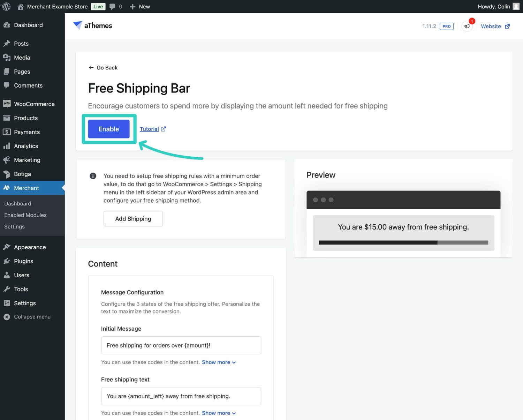The height and width of the screenshot is (420, 523).
Task: Click the Marketing megaphone icon
Action: click(x=7, y=160)
